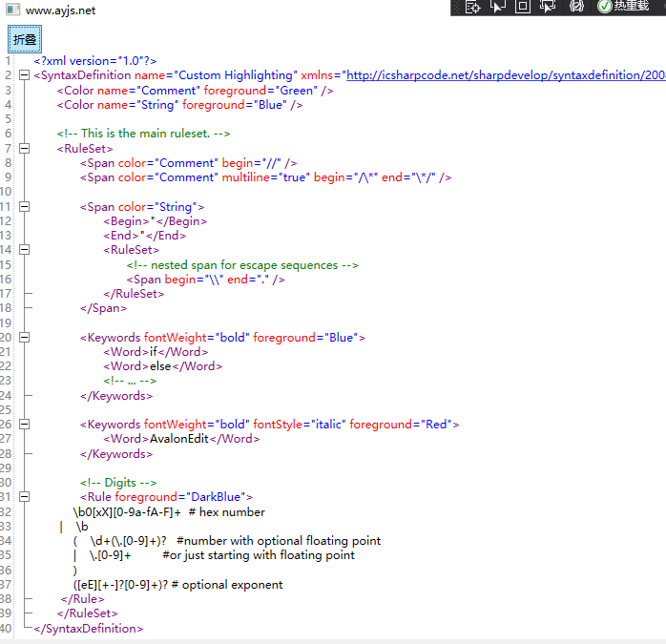Click the Word "if" entry
The width and height of the screenshot is (666, 644).
tap(156, 352)
